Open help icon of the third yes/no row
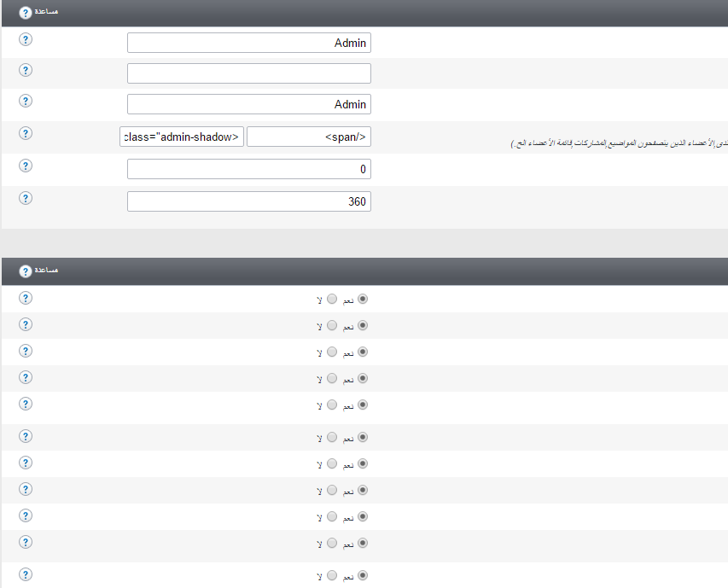The image size is (728, 588). click(x=26, y=351)
